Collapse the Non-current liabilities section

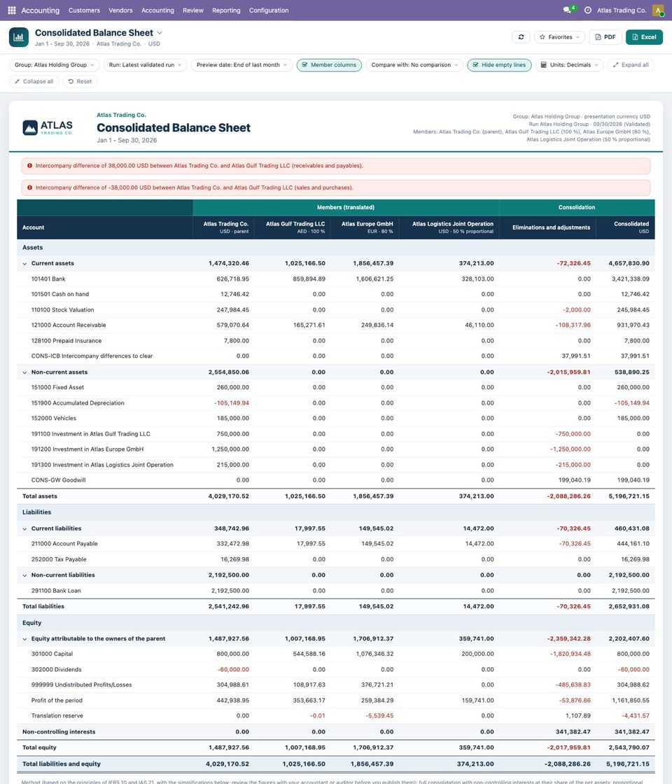tap(24, 575)
